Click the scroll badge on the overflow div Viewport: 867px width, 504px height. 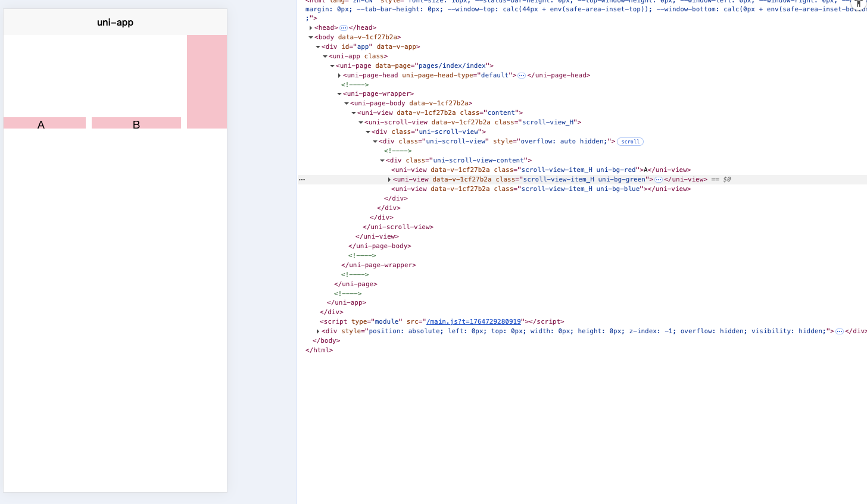tap(630, 142)
